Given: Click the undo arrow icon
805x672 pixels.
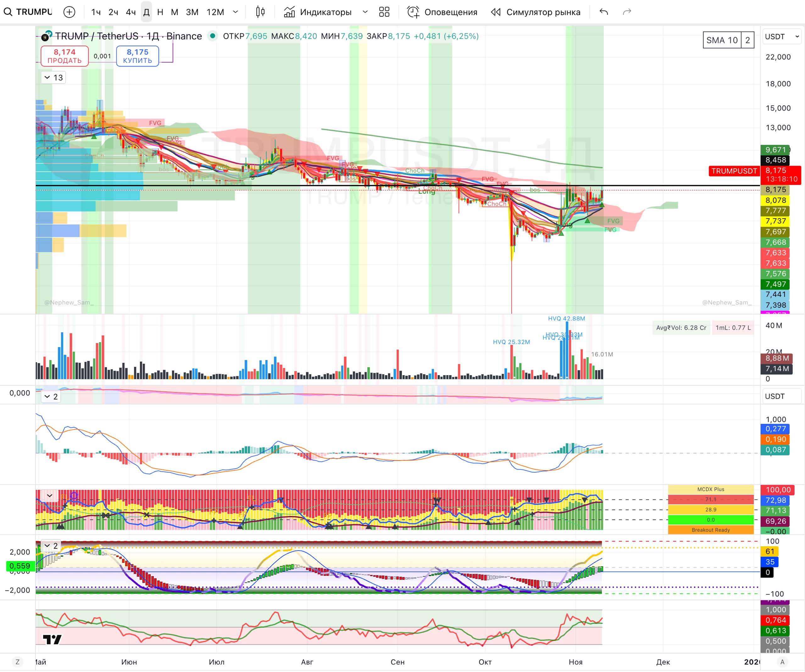Looking at the screenshot, I should pos(604,12).
